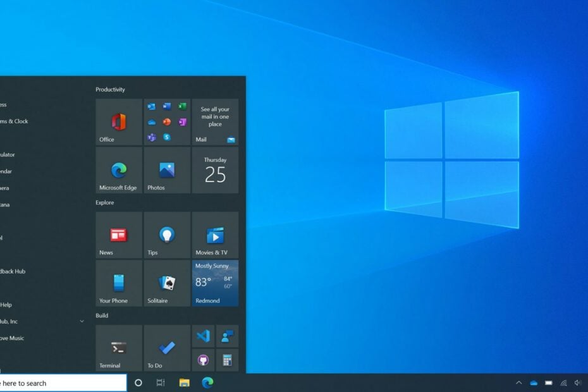
Task: Open File Explorer from the taskbar
Action: 183,383
